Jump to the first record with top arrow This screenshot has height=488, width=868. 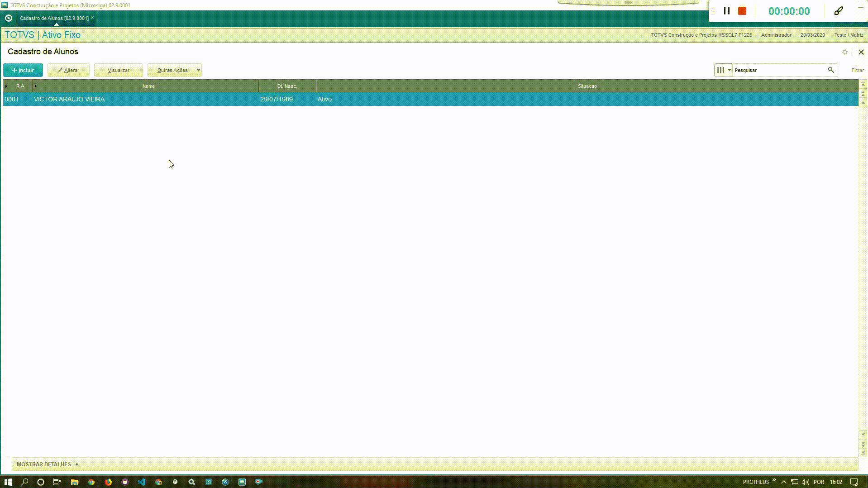(x=863, y=85)
